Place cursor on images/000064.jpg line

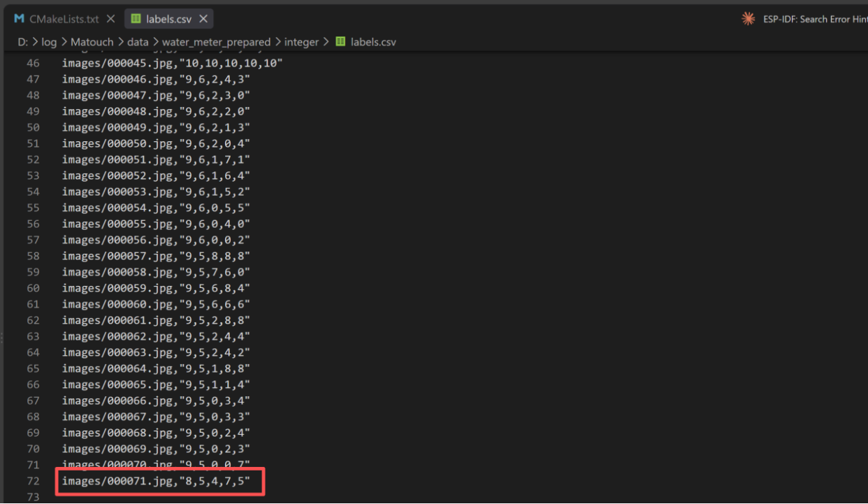[156, 368]
